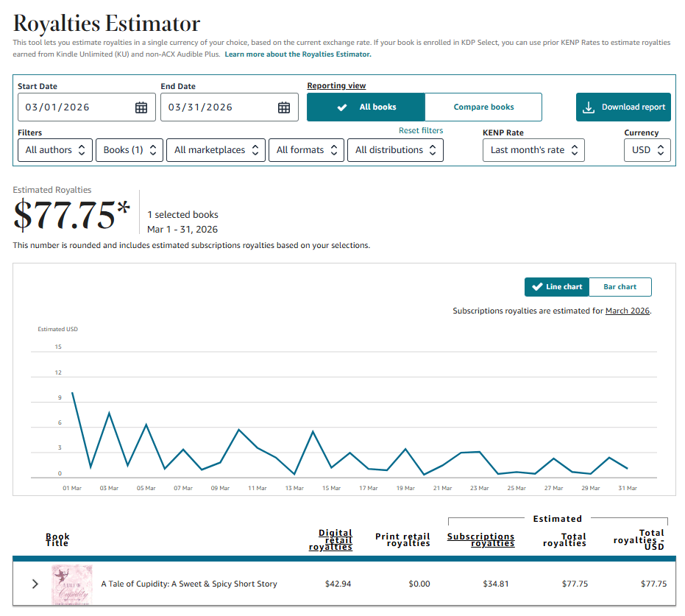
Task: Change the KENP Rate selection dropdown
Action: click(x=533, y=150)
